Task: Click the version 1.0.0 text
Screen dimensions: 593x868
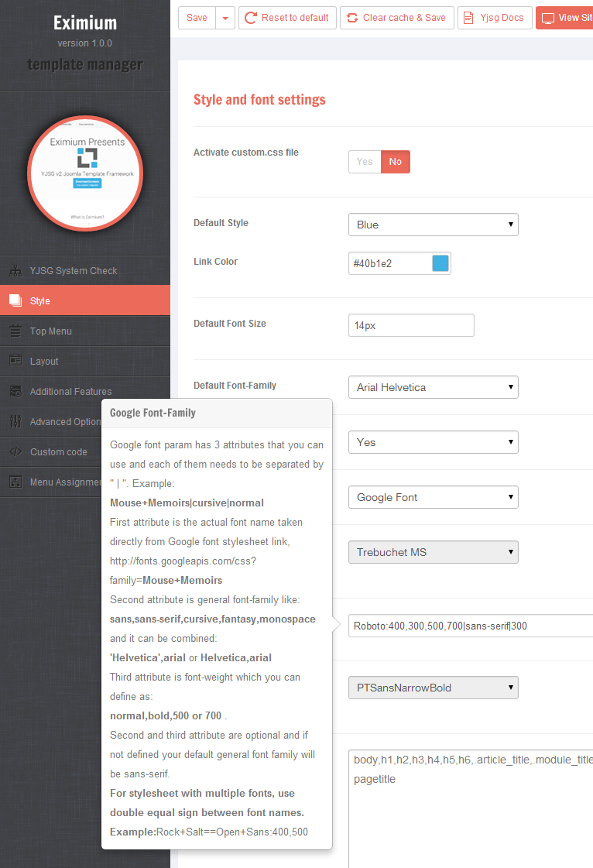Action: (84, 43)
